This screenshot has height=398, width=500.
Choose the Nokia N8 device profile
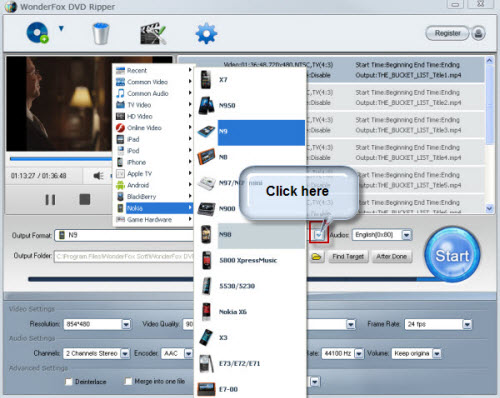[251, 157]
